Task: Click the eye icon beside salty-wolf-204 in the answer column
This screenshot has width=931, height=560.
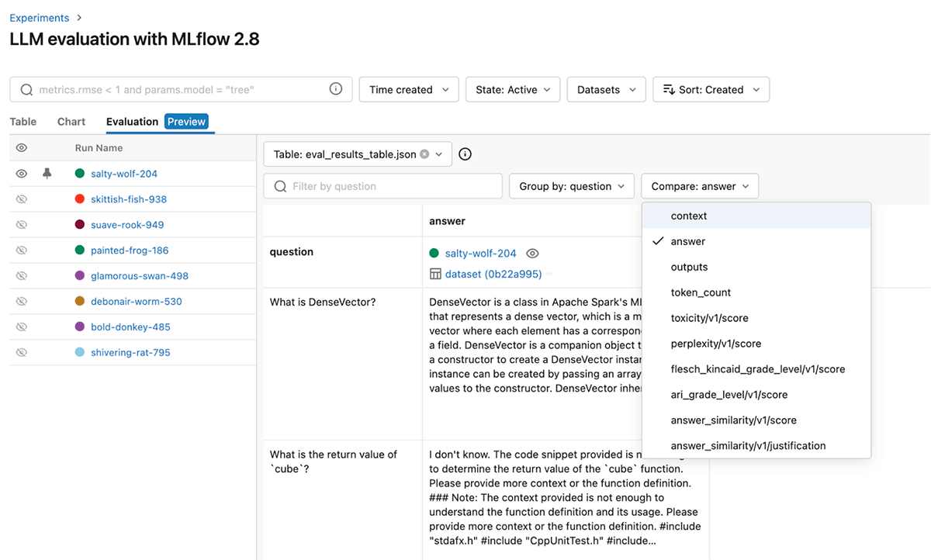Action: 532,254
